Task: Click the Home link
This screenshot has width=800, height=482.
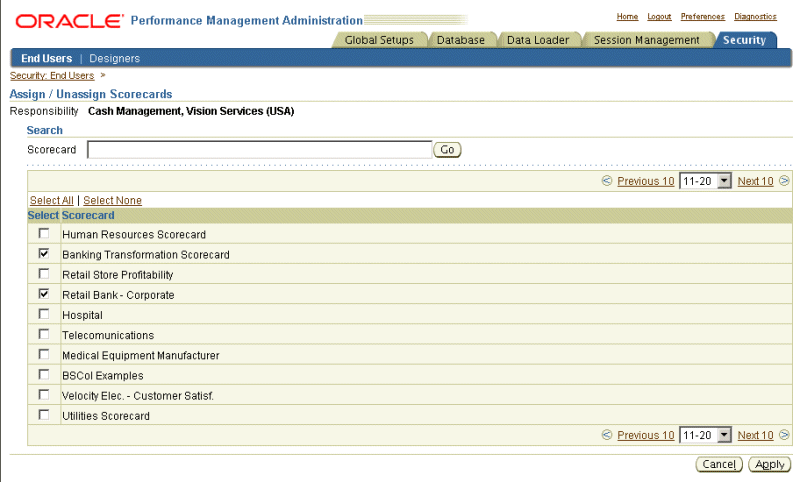Action: point(627,17)
